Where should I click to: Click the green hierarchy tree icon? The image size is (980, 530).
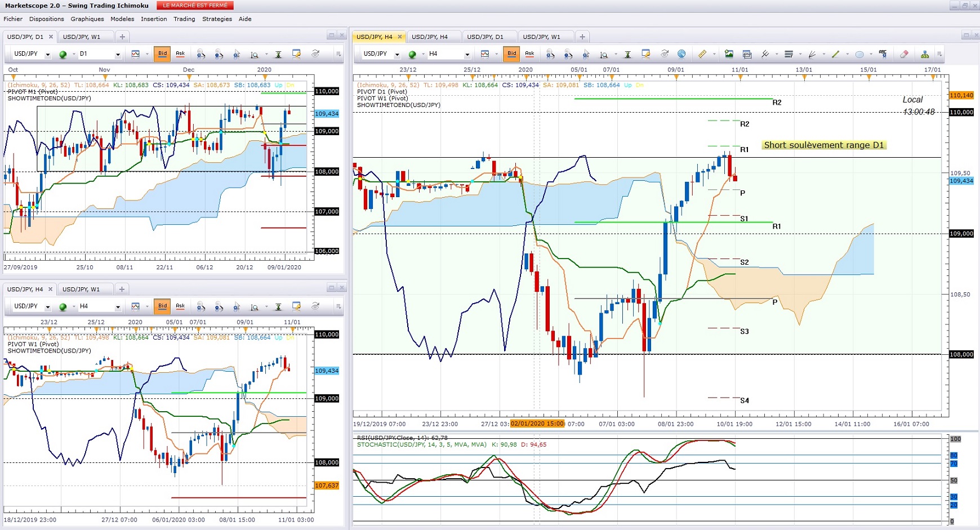[925, 54]
